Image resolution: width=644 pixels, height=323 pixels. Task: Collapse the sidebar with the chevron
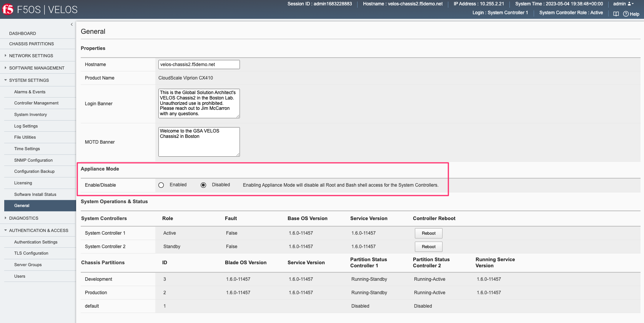click(x=72, y=25)
